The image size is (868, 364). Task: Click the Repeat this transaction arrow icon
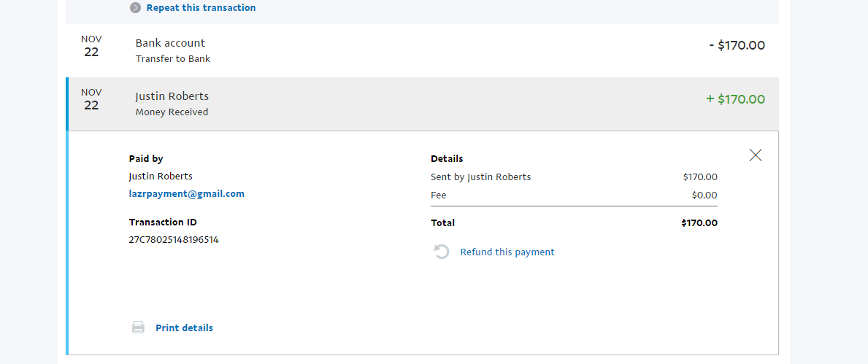pos(135,8)
